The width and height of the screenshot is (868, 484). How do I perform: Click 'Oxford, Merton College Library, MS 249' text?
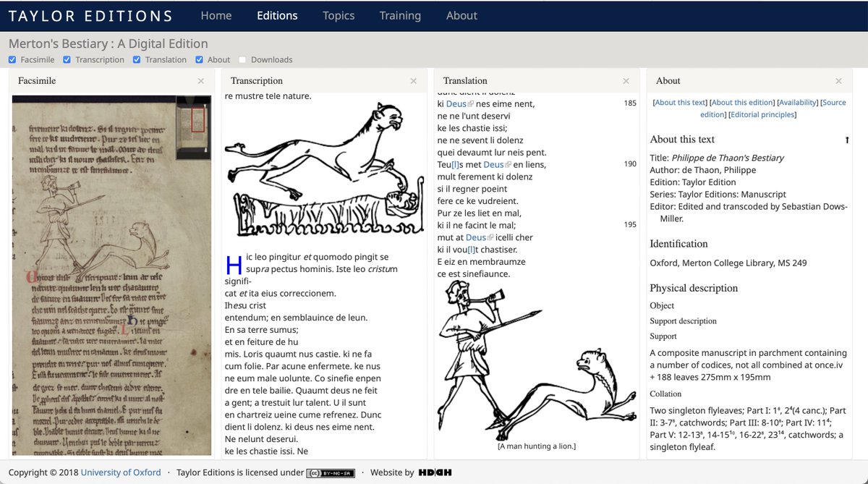728,263
